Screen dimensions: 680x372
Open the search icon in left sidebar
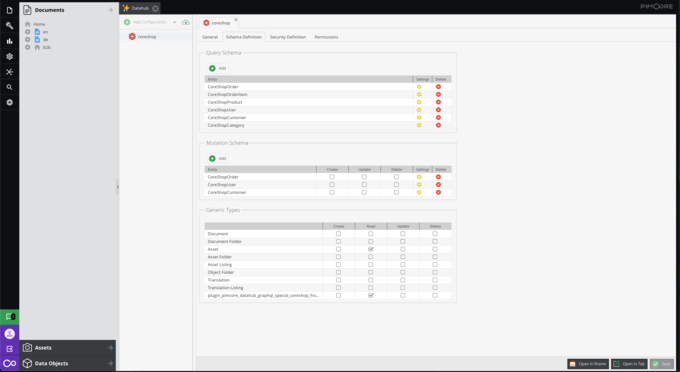(10, 87)
